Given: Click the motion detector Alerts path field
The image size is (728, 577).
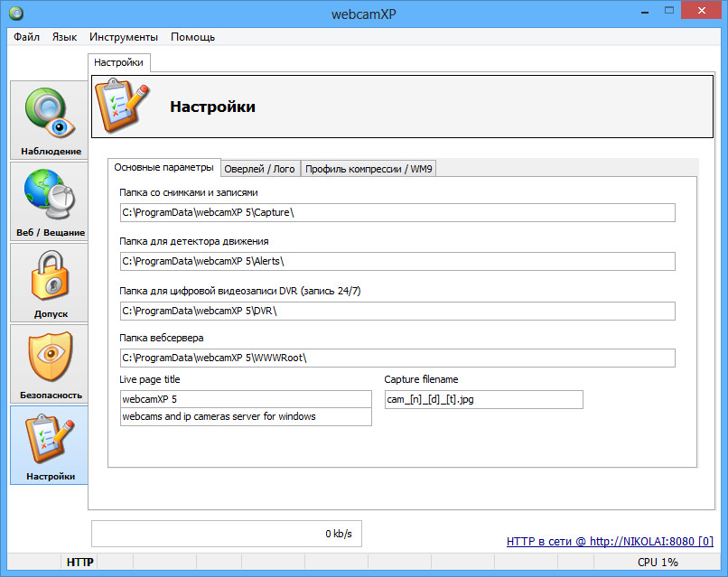Looking at the screenshot, I should 397,261.
